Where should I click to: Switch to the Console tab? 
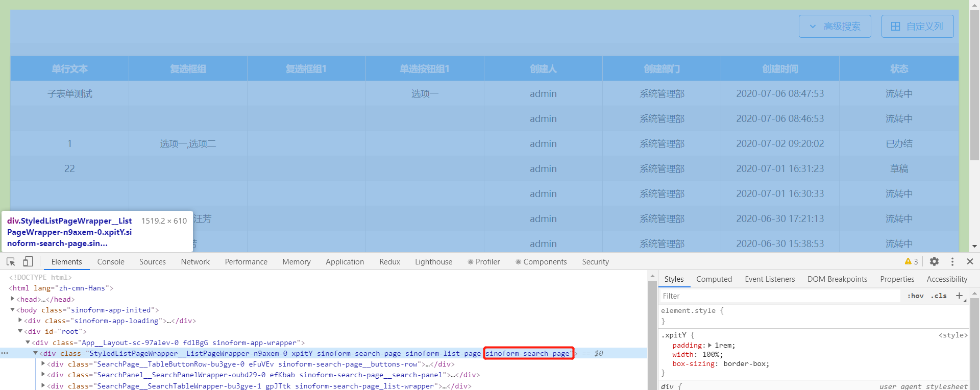pyautogui.click(x=111, y=262)
